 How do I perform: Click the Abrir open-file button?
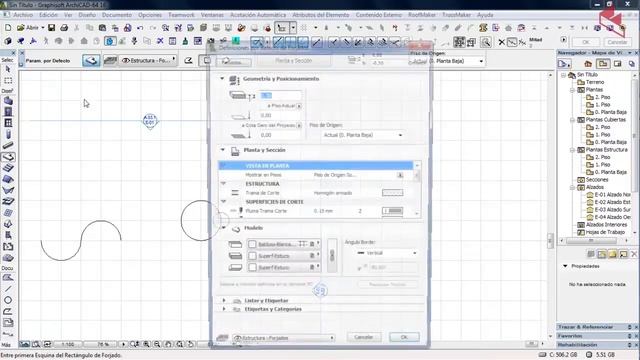[30, 28]
